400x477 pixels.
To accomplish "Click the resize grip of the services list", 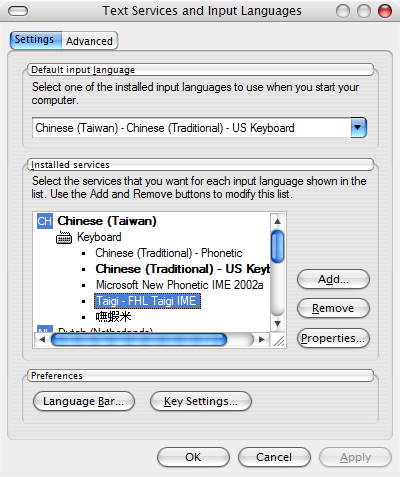I will (x=279, y=340).
